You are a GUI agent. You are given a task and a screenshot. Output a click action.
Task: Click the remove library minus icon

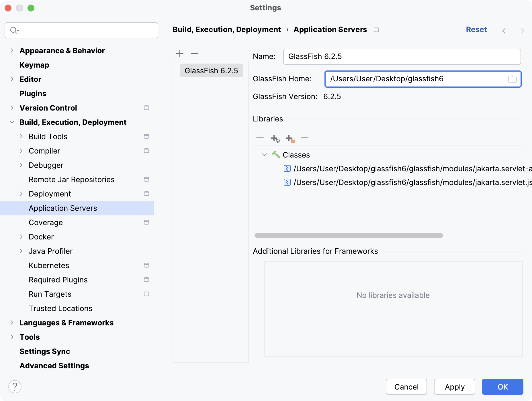click(305, 138)
